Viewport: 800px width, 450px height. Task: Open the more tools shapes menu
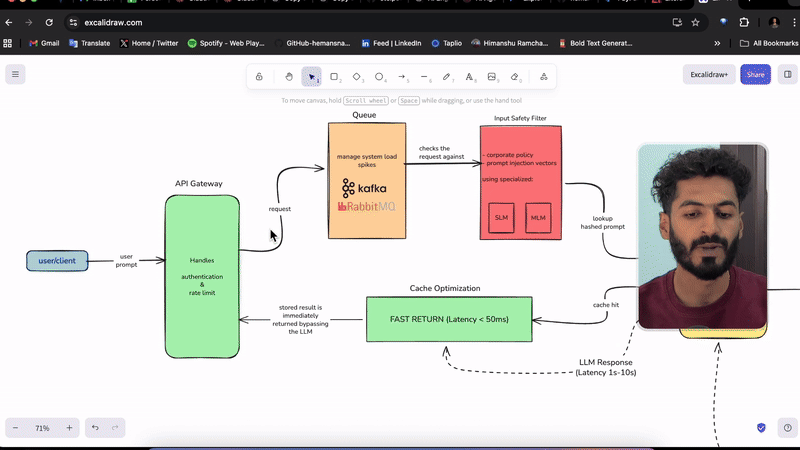click(x=543, y=76)
